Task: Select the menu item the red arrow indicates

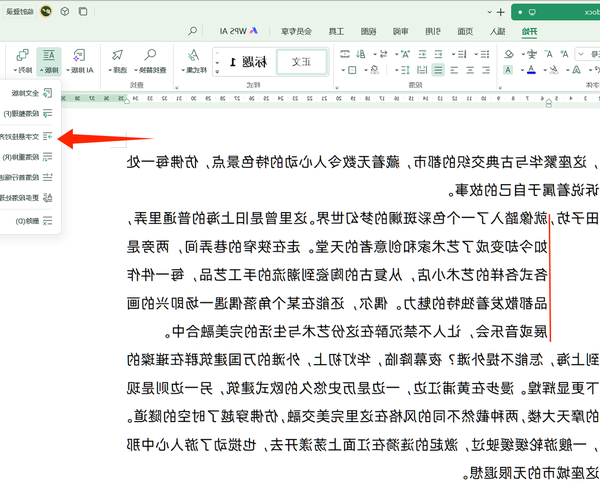Action: coord(30,136)
